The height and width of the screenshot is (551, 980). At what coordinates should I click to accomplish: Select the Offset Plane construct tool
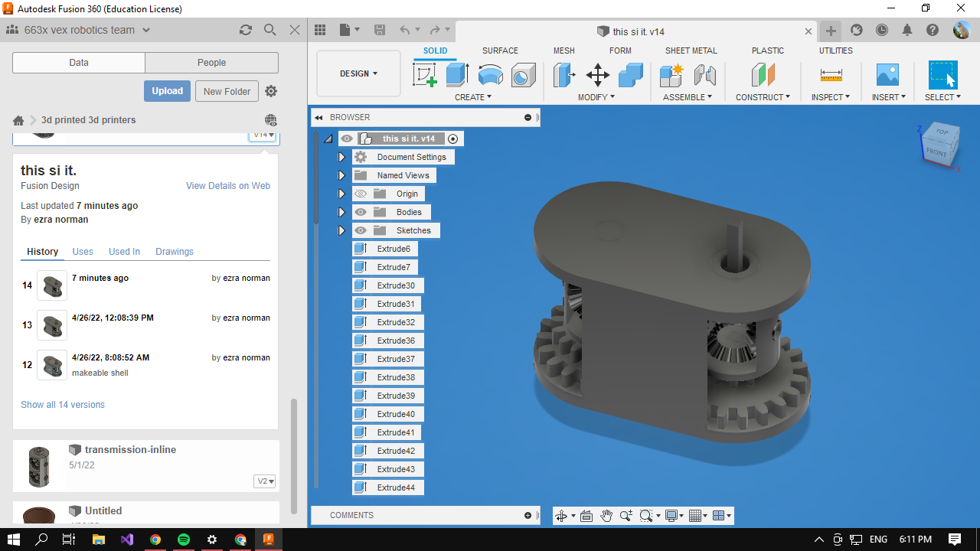click(x=763, y=75)
